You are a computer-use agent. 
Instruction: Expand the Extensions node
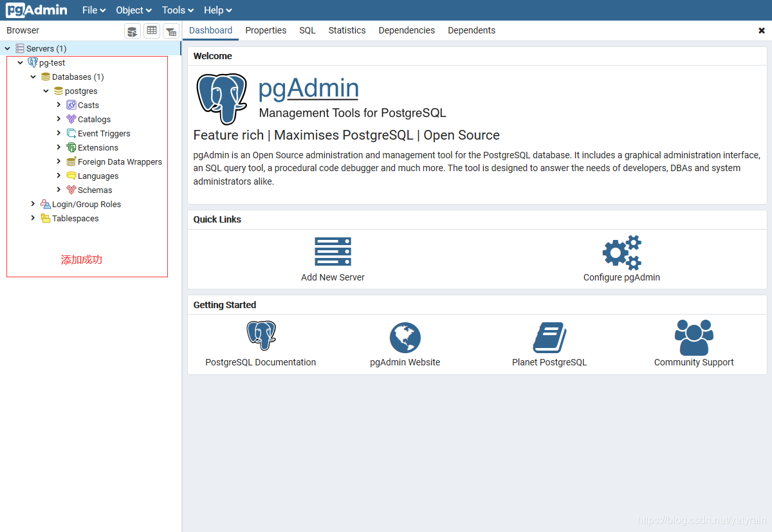[x=59, y=147]
